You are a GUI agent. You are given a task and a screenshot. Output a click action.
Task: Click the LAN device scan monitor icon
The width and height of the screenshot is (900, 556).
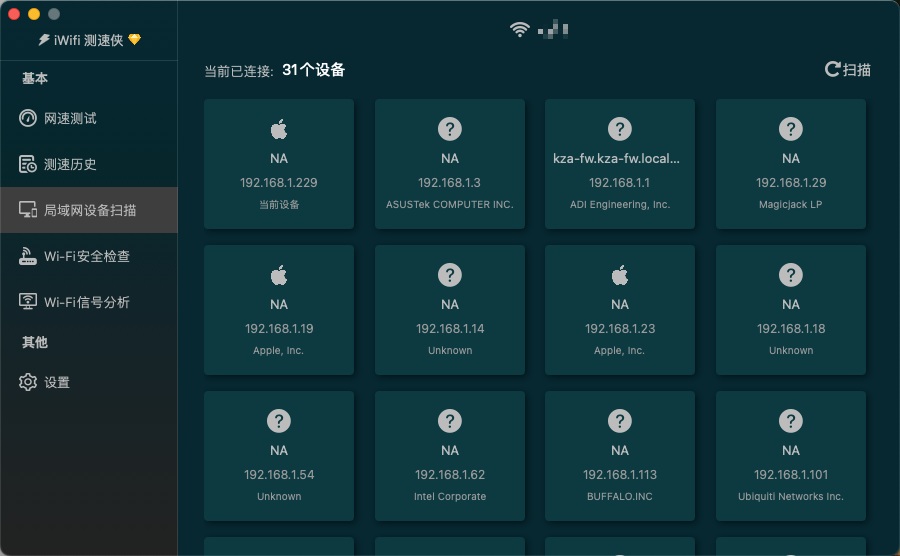[28, 209]
